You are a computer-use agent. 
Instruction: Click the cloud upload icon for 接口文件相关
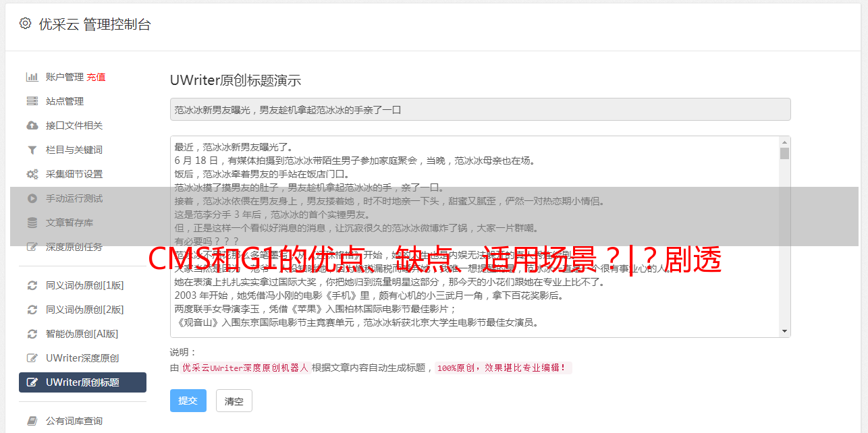(x=32, y=125)
